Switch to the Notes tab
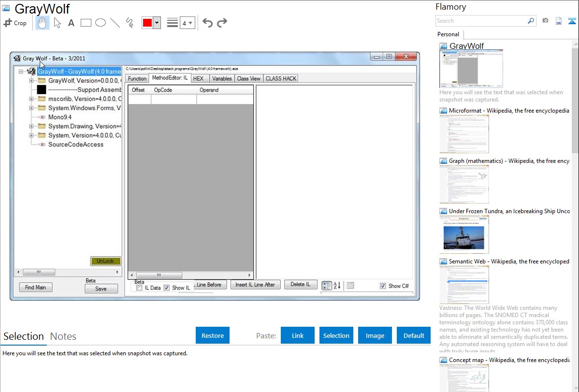 tap(63, 336)
